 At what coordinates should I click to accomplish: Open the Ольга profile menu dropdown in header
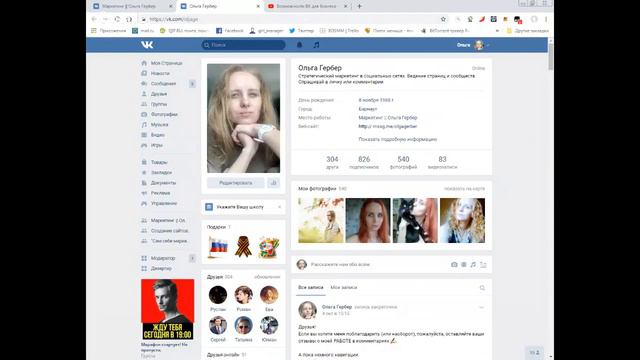(x=473, y=45)
